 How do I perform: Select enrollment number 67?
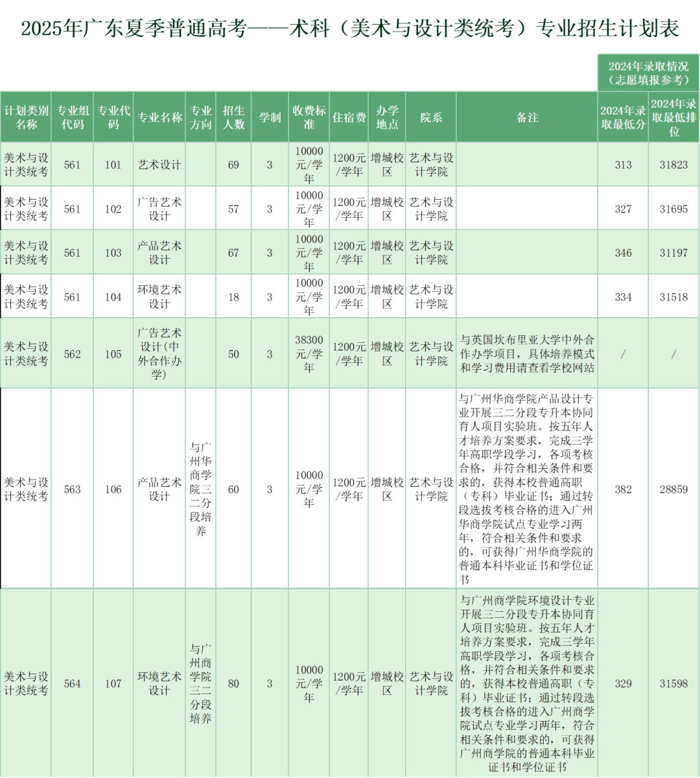click(x=233, y=253)
